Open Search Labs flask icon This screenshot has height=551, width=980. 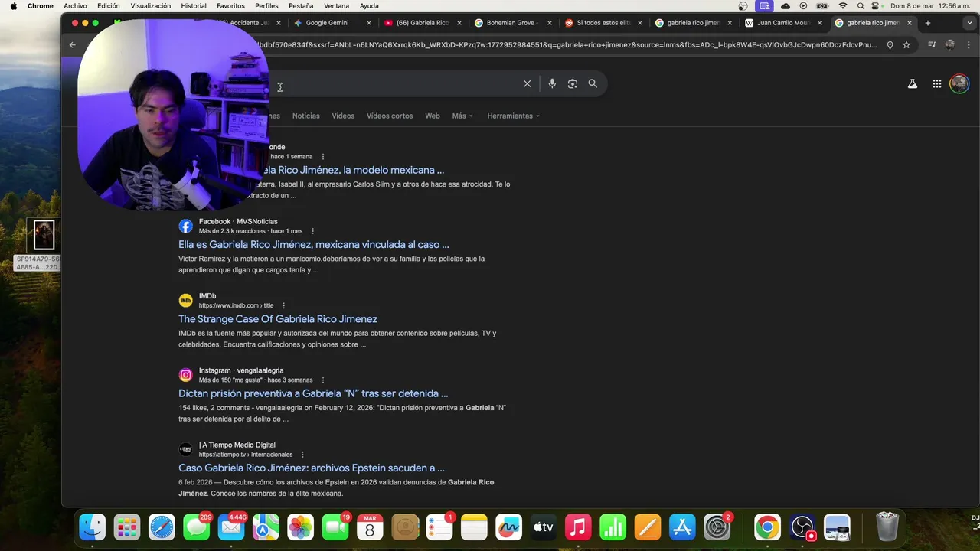913,84
